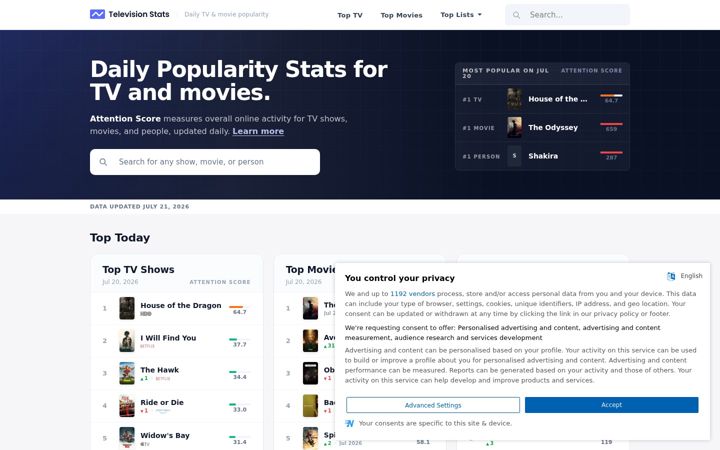Open the Top TV menu item

pyautogui.click(x=350, y=15)
